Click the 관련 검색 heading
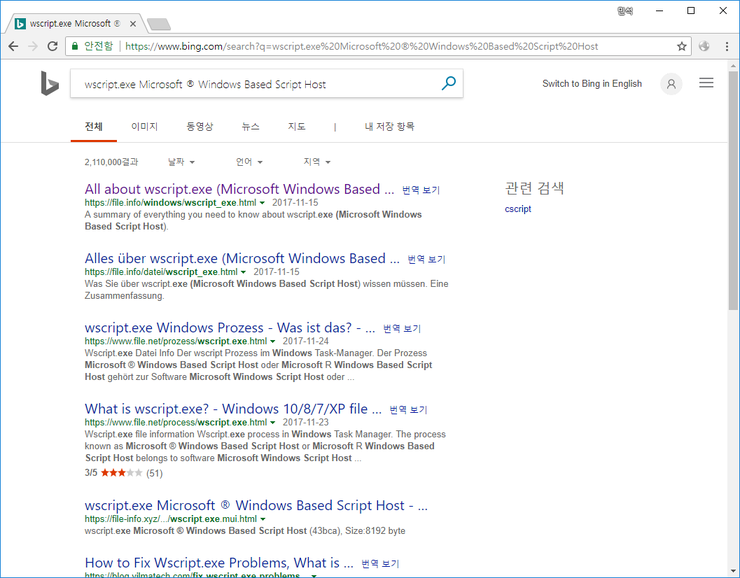740x578 pixels. tap(534, 188)
